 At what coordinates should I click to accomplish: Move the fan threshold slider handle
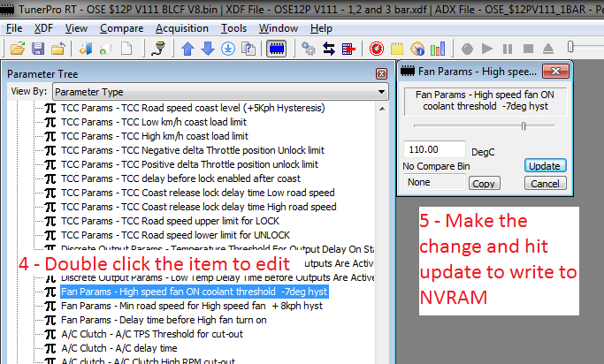pyautogui.click(x=524, y=125)
